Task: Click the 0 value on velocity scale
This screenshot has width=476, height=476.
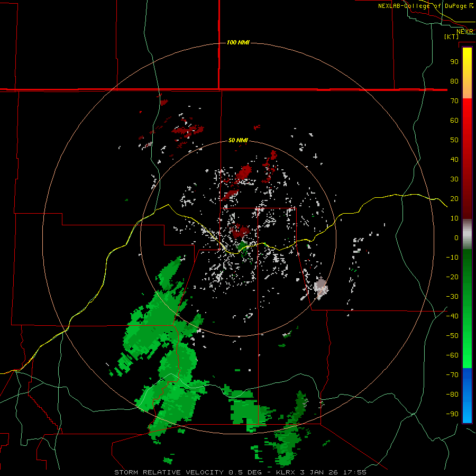Action: tap(456, 237)
